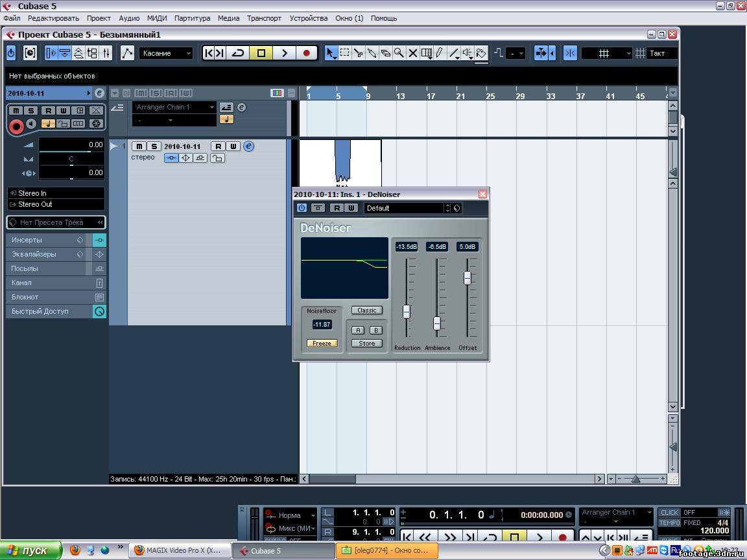This screenshot has height=560, width=747.
Task: Enable Write automation on track 2010-10-11
Action: click(233, 146)
